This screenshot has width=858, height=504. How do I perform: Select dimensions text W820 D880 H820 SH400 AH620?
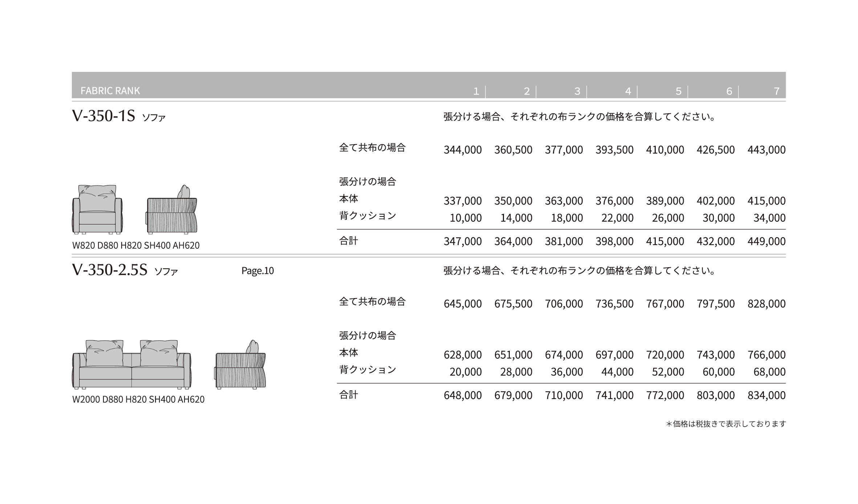[136, 245]
